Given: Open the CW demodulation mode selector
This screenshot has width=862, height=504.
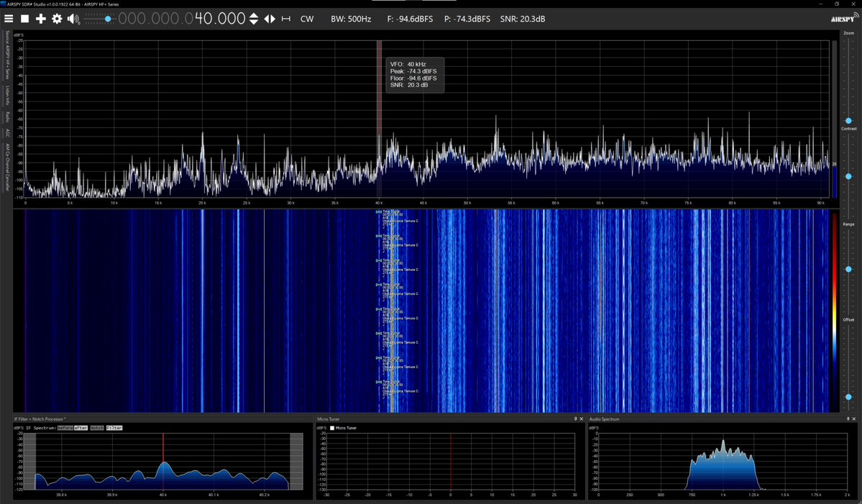Looking at the screenshot, I should [x=307, y=19].
